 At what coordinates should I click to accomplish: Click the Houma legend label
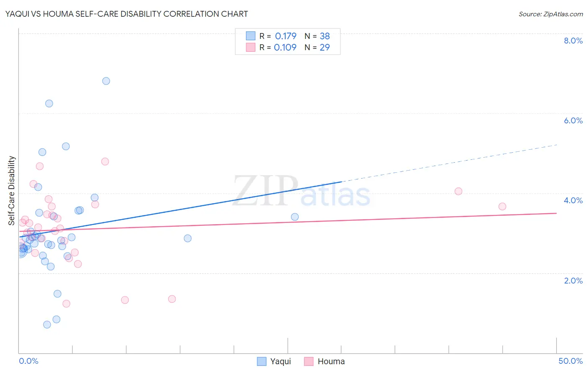tap(331, 361)
